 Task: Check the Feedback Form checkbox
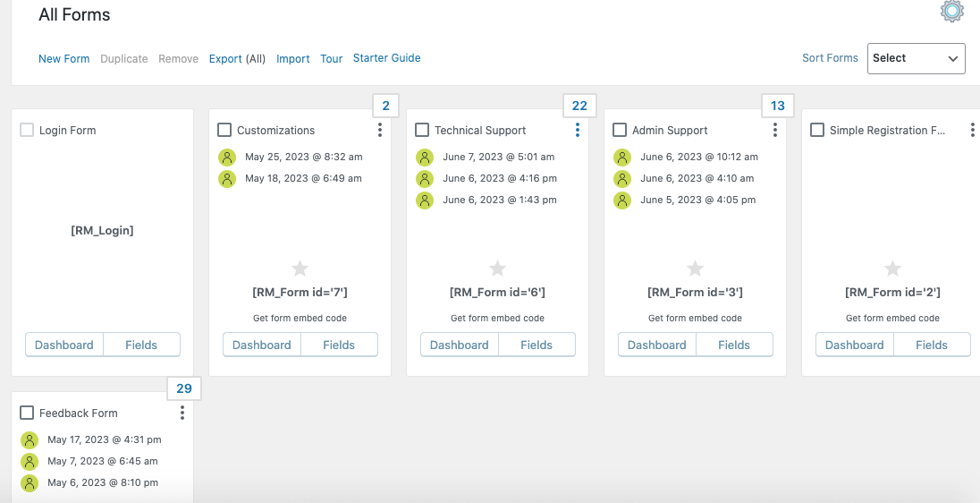(27, 413)
